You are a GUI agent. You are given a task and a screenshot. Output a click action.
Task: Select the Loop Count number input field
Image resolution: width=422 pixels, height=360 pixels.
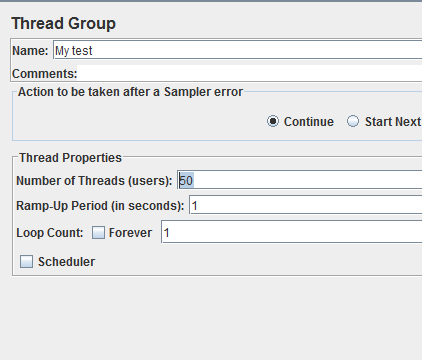(x=292, y=232)
